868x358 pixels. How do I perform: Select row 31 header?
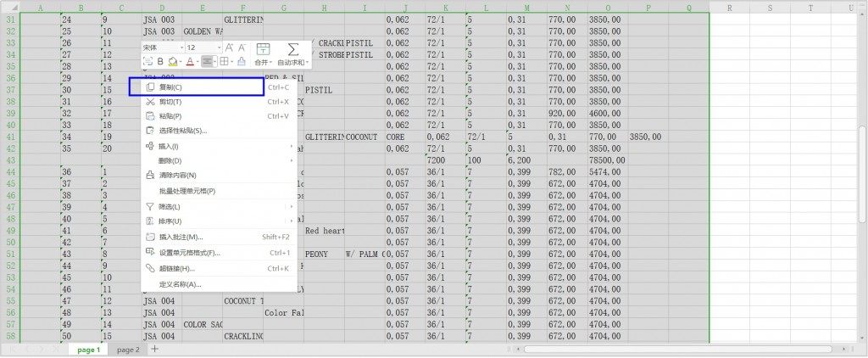(x=10, y=20)
